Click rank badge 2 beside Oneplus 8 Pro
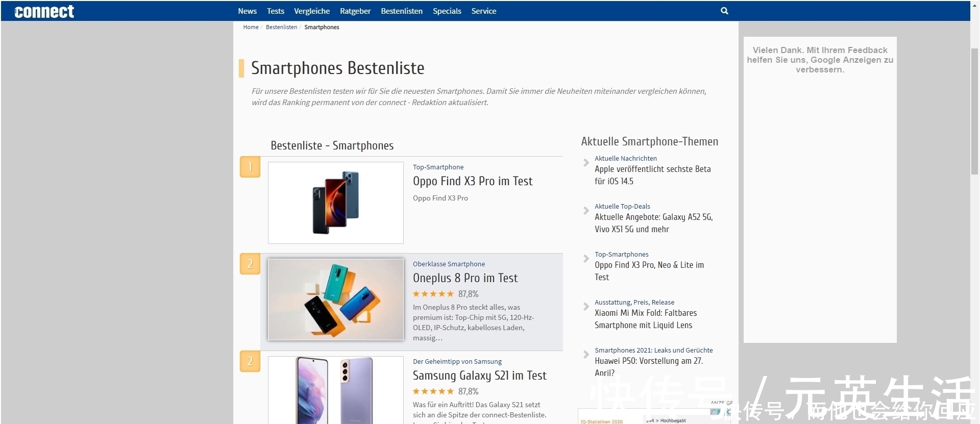 click(x=250, y=264)
